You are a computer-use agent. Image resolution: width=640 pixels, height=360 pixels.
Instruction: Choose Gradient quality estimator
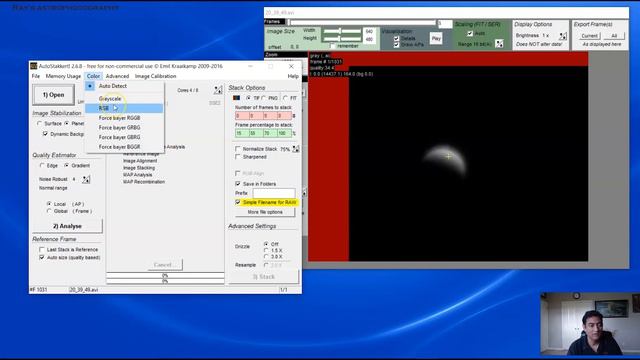coord(66,166)
